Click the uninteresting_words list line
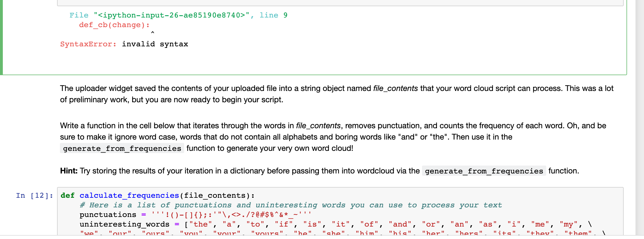 pos(336,224)
